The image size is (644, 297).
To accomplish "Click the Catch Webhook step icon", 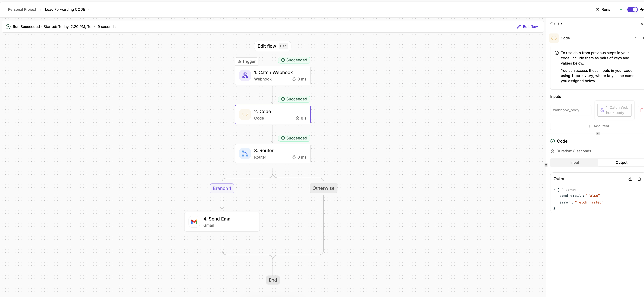I will (245, 75).
